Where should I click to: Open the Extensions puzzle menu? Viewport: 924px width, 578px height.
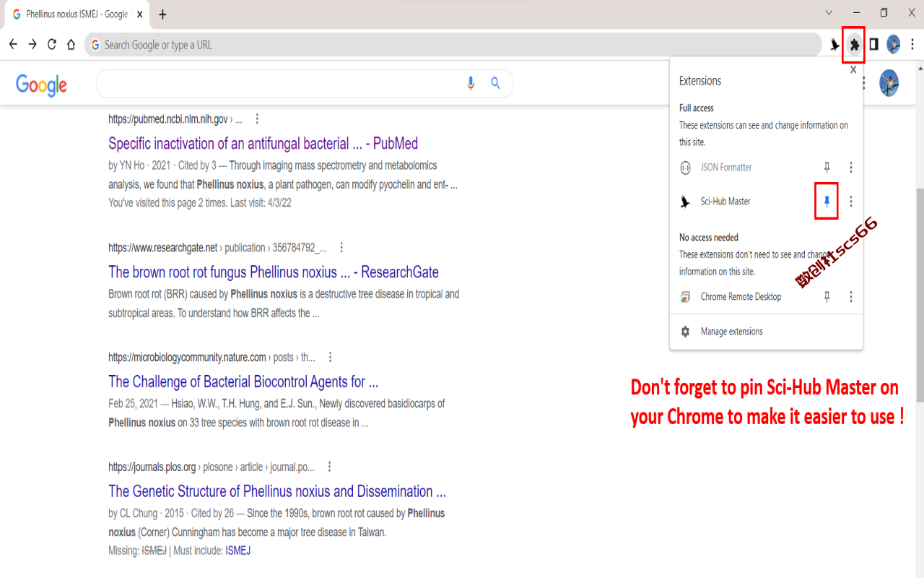(x=854, y=45)
